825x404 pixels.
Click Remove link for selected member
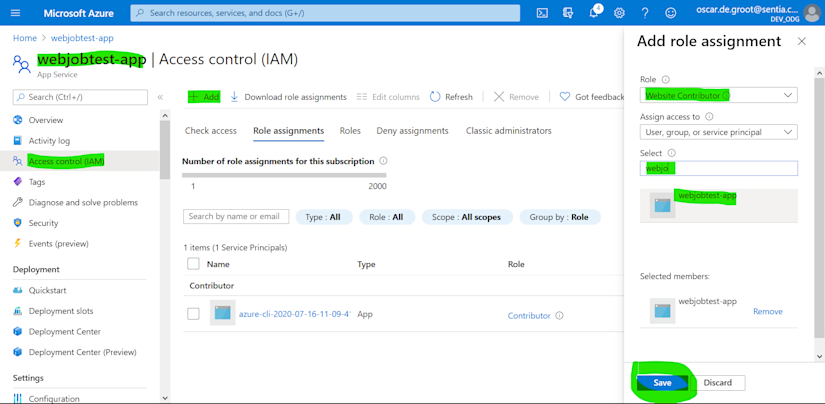768,311
